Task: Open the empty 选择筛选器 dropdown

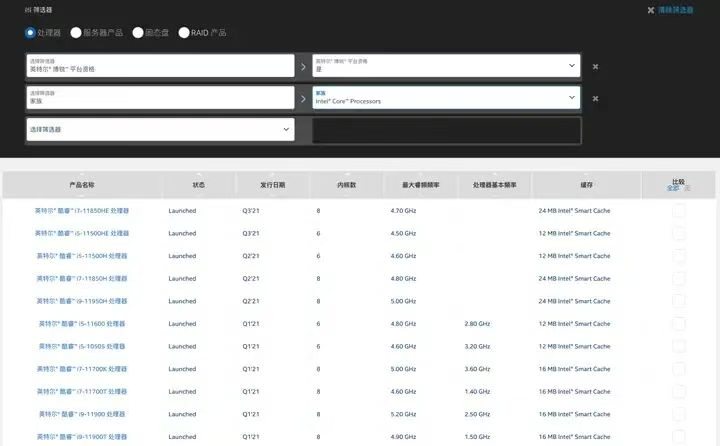Action: [x=160, y=129]
